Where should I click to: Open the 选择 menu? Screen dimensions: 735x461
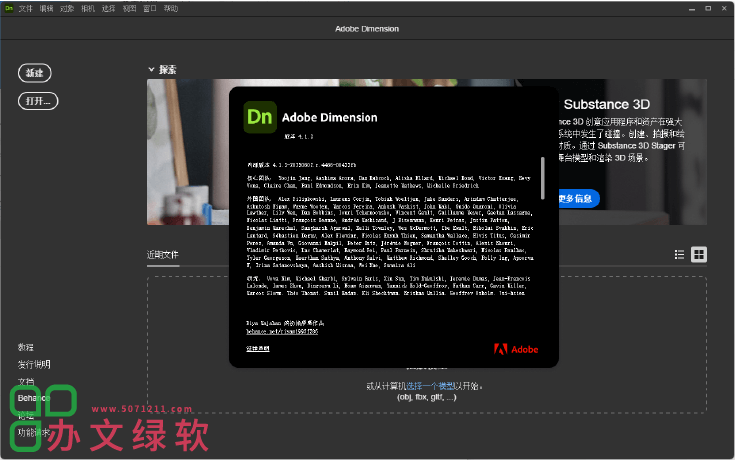click(x=108, y=8)
